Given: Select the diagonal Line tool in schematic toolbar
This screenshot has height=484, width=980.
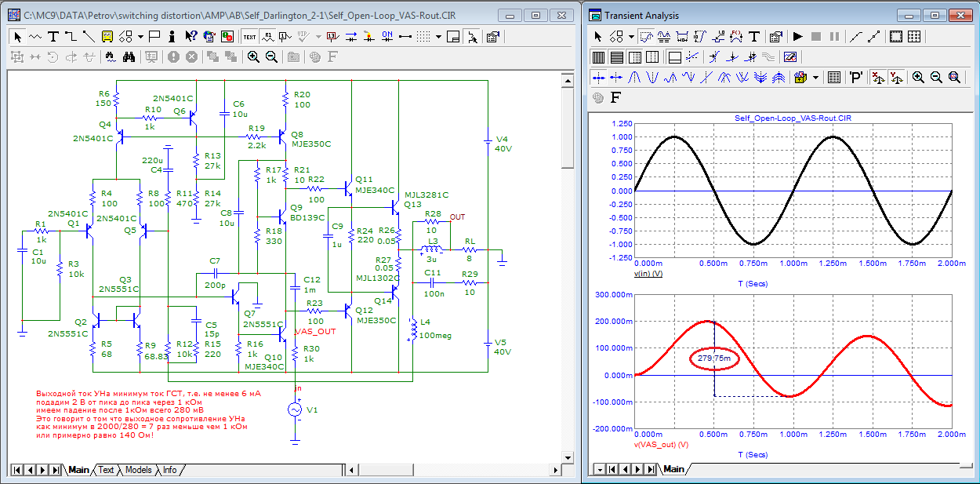Looking at the screenshot, I should [88, 36].
